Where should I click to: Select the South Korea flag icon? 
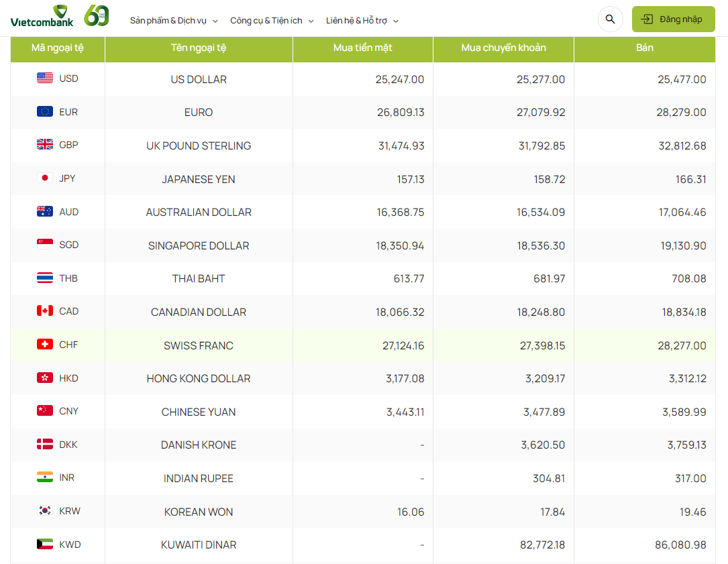pyautogui.click(x=45, y=511)
